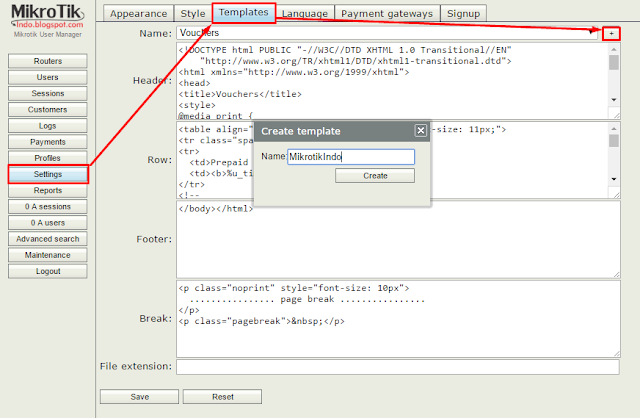Click the Header scrollbar up arrow
Screen dimensions: 640x418
(x=613, y=49)
